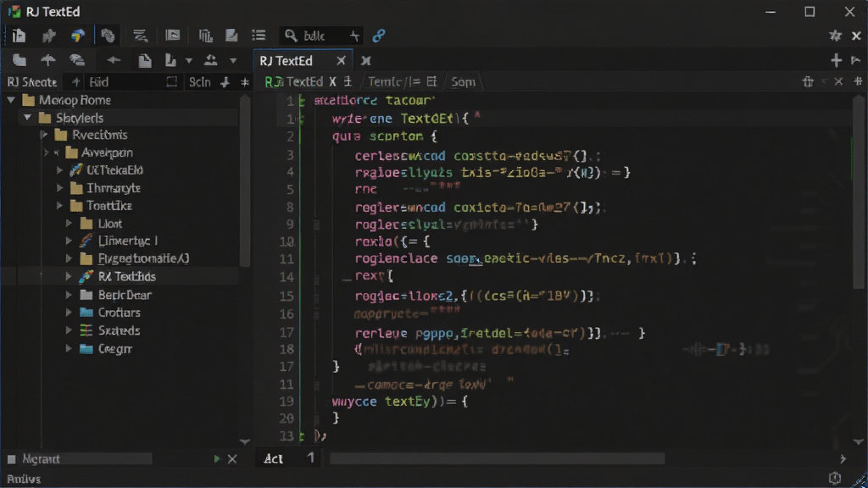This screenshot has width=868, height=488.
Task: Select the RJ TextEds item in the tree
Action: point(127,277)
